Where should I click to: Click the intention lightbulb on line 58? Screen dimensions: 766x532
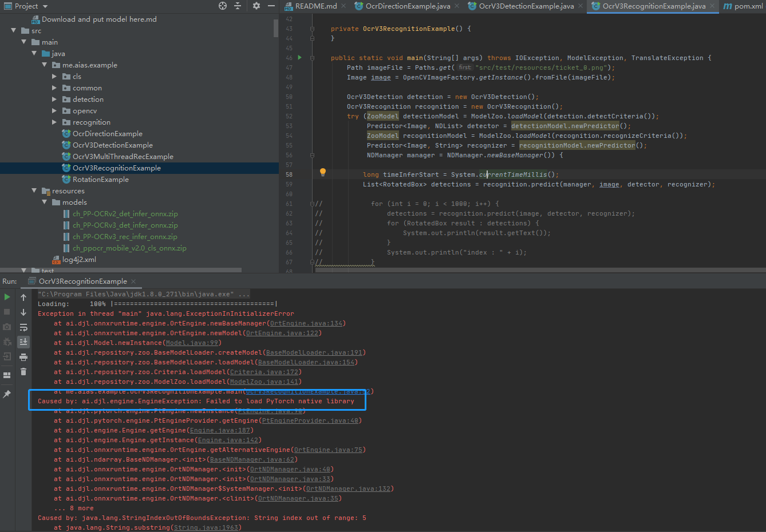[323, 172]
